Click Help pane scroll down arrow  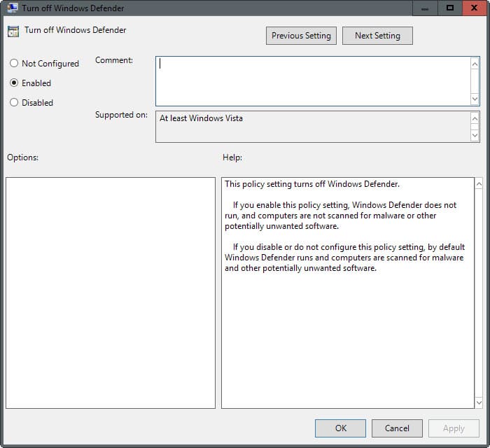(x=479, y=402)
